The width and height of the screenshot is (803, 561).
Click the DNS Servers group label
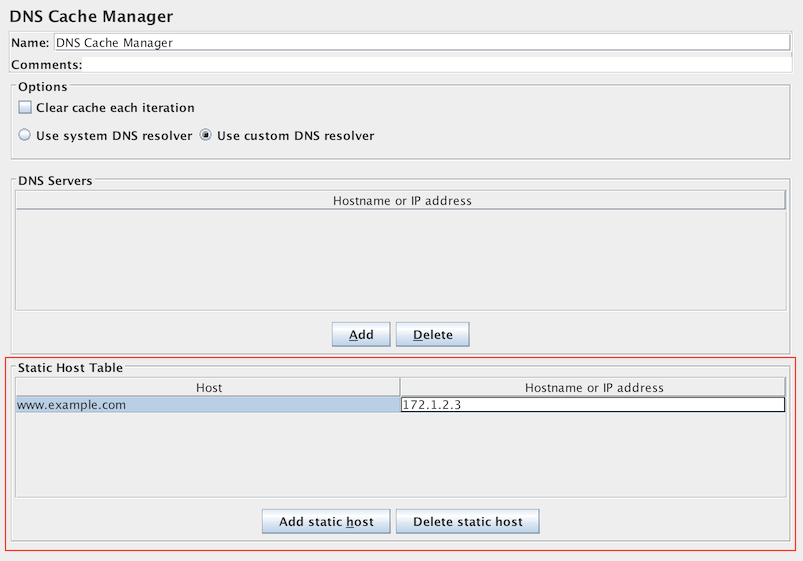(x=55, y=180)
